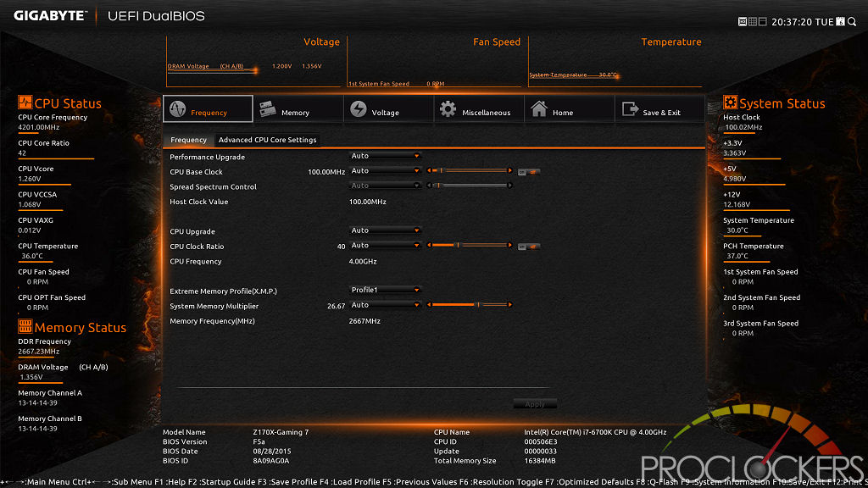
Task: Open Extreme Memory Profile dropdown
Action: pos(386,290)
